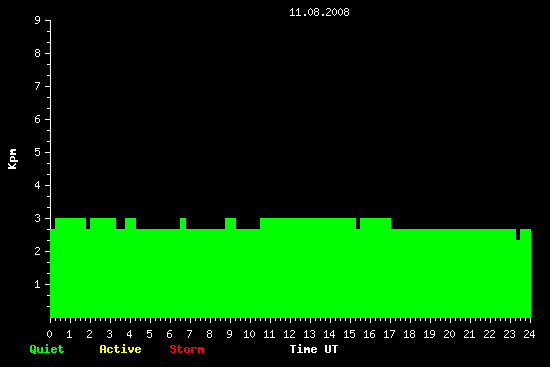Screen dimensions: 550x367
Task: Click the green Quiet legend label
Action: click(47, 349)
